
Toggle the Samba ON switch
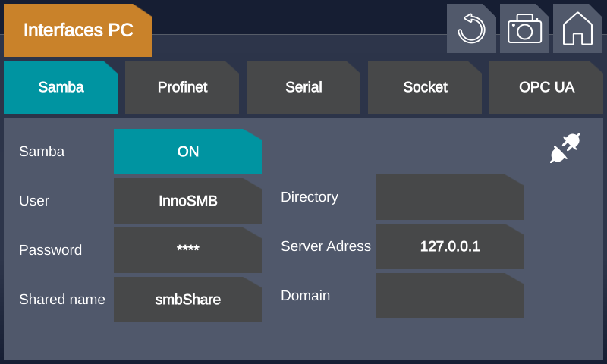coord(187,152)
